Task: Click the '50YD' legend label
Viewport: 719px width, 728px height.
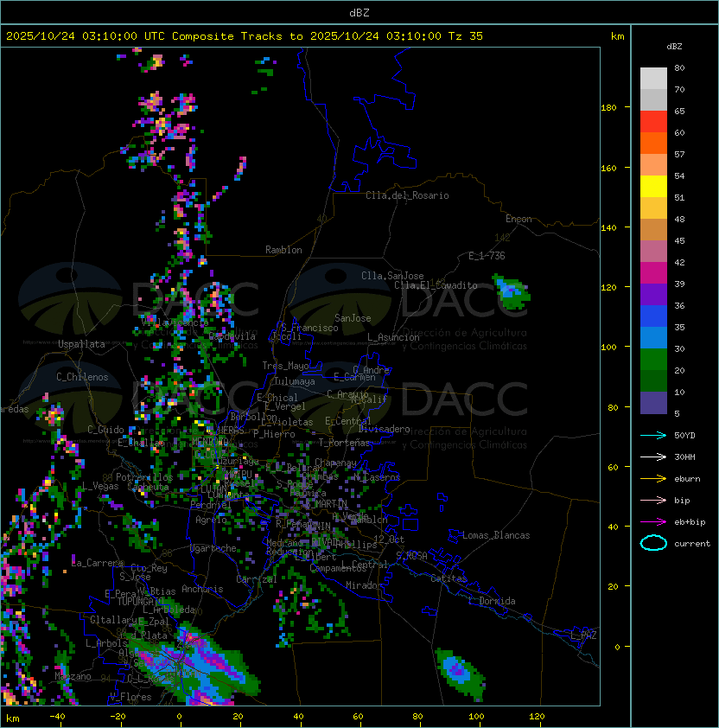Action: click(684, 436)
